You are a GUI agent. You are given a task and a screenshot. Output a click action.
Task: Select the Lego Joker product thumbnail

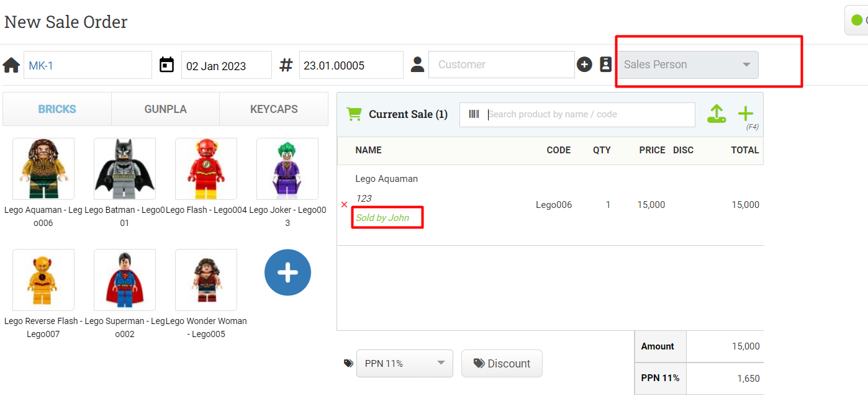[287, 169]
